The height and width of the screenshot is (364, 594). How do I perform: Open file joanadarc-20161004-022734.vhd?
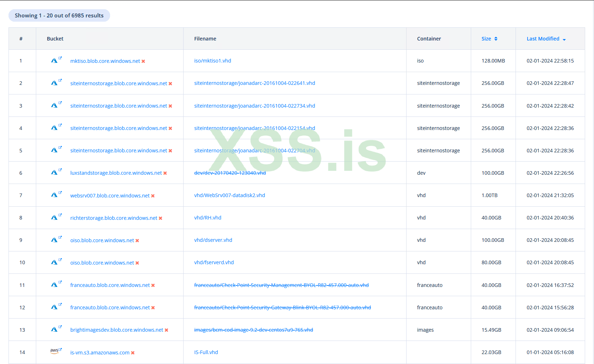click(x=255, y=106)
